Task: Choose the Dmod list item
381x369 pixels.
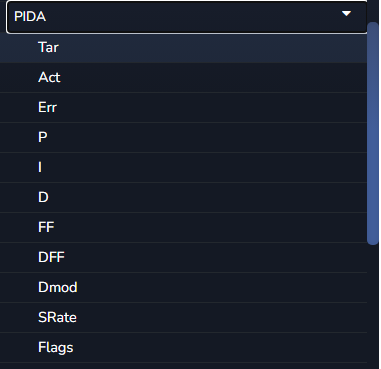Action: pos(183,288)
